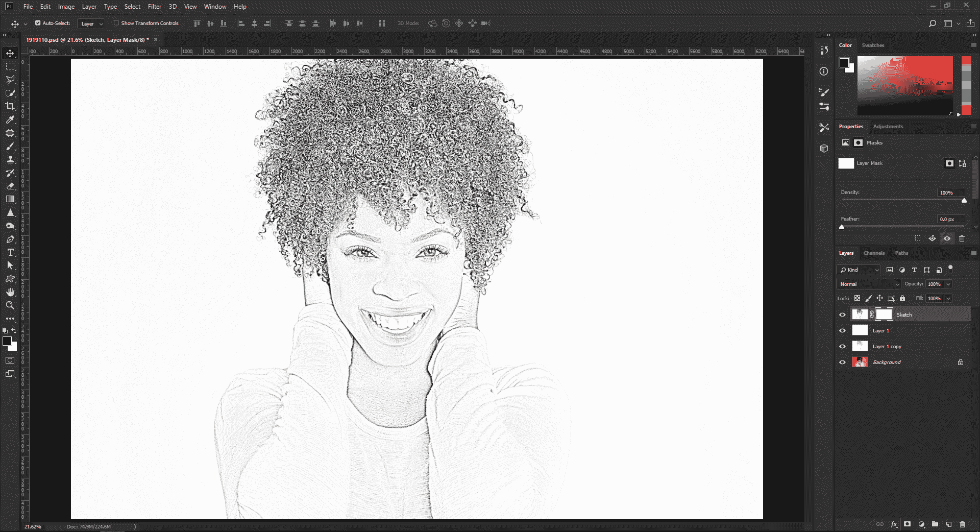Open the Filter menu

(154, 7)
